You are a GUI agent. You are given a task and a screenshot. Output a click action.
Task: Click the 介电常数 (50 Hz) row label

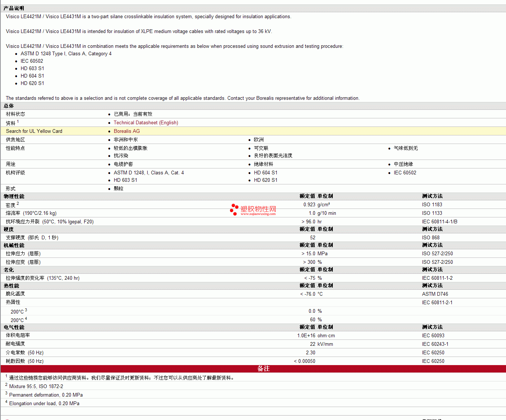[25, 353]
